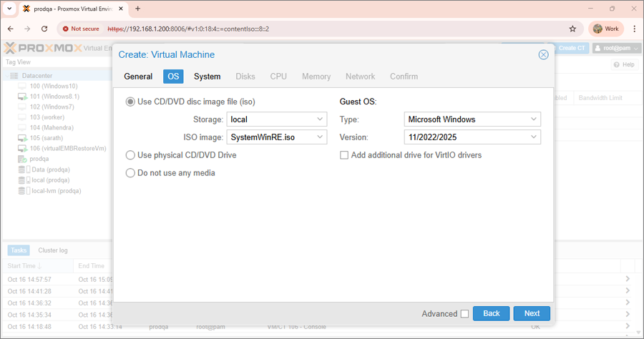
Task: Open a new browser tab
Action: click(x=137, y=9)
